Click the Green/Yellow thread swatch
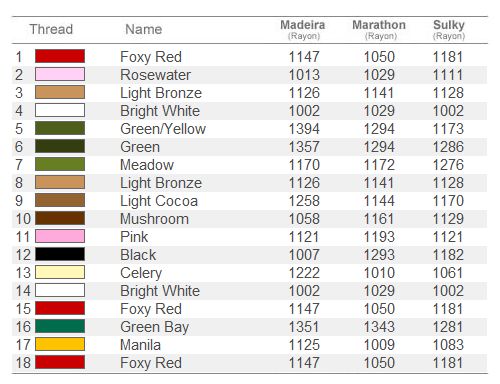This screenshot has height=384, width=500. click(60, 128)
